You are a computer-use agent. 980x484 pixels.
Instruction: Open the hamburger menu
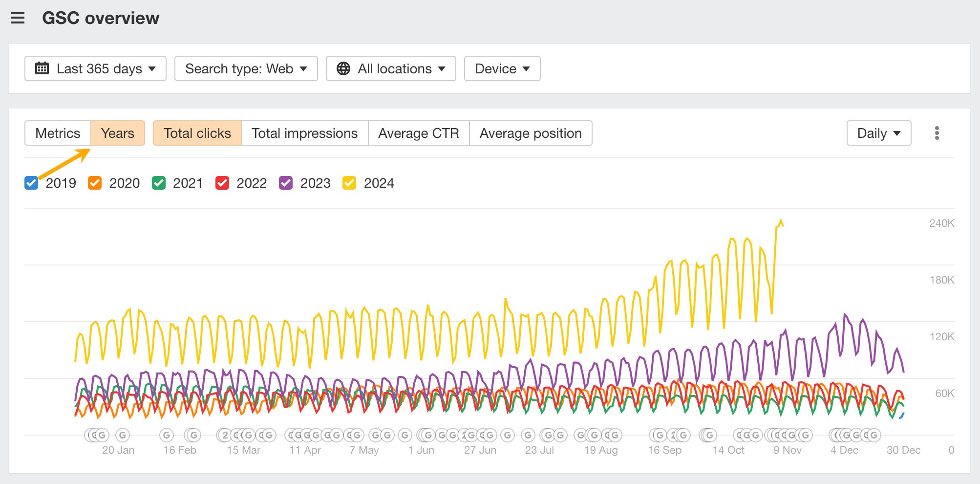pos(18,18)
